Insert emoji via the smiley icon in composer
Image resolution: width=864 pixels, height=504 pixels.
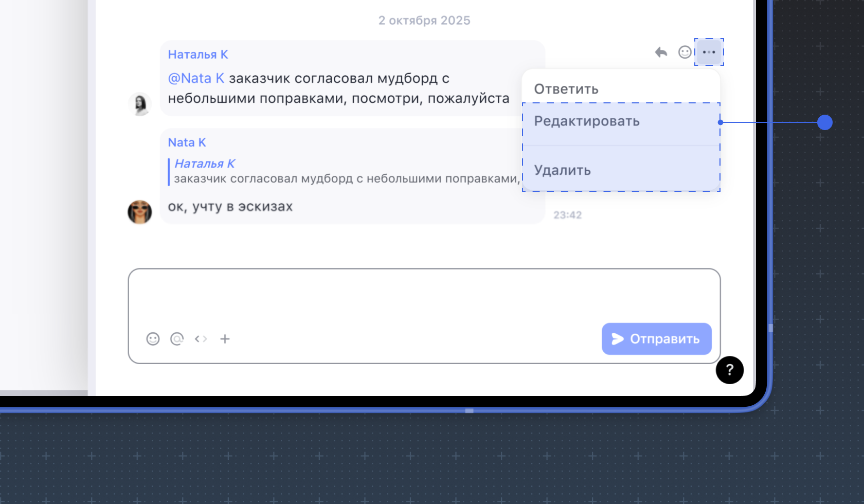coord(153,339)
